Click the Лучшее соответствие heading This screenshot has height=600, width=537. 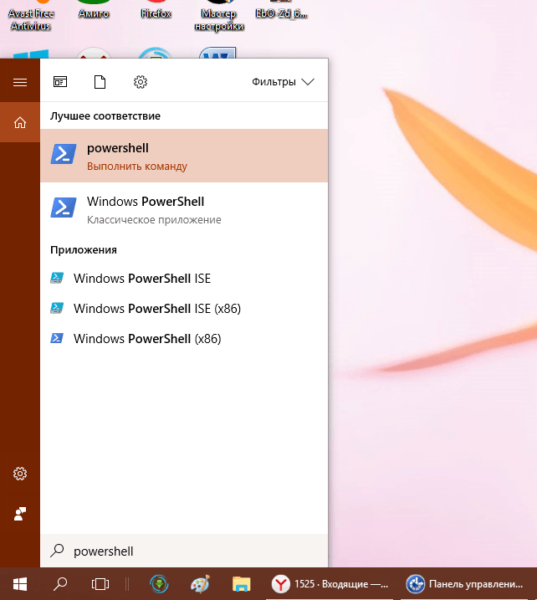[x=105, y=116]
